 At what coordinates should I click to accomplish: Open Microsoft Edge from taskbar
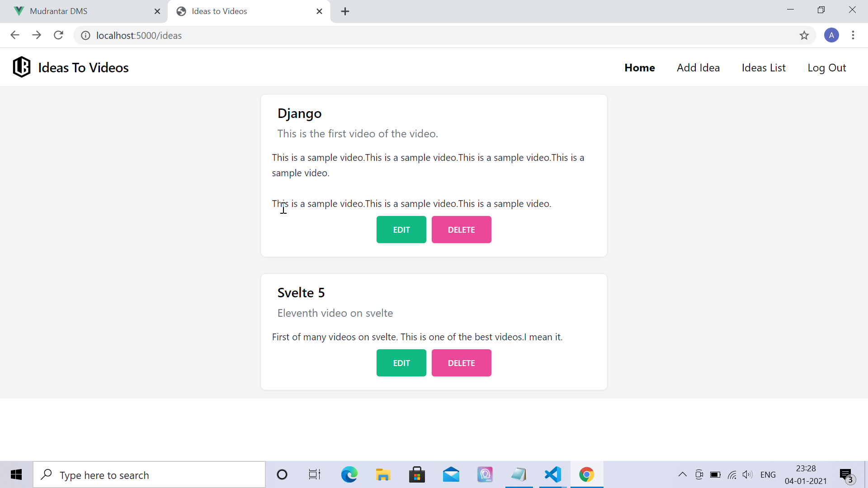pyautogui.click(x=349, y=474)
